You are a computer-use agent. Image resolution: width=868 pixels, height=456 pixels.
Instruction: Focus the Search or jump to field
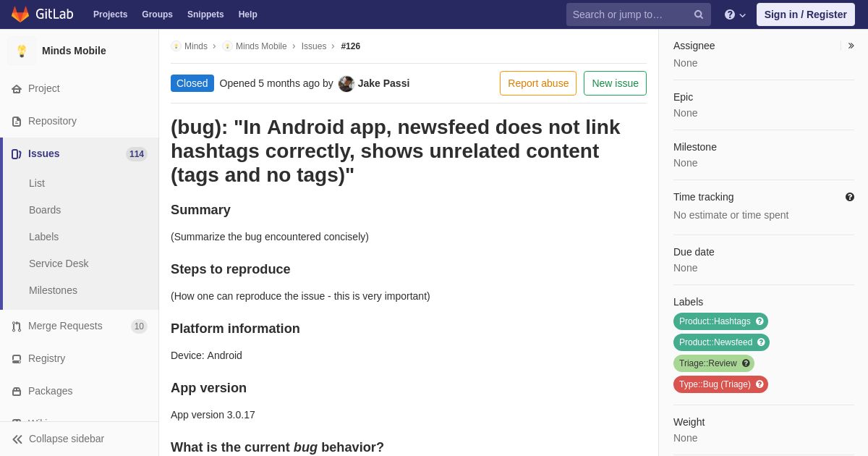tap(639, 14)
